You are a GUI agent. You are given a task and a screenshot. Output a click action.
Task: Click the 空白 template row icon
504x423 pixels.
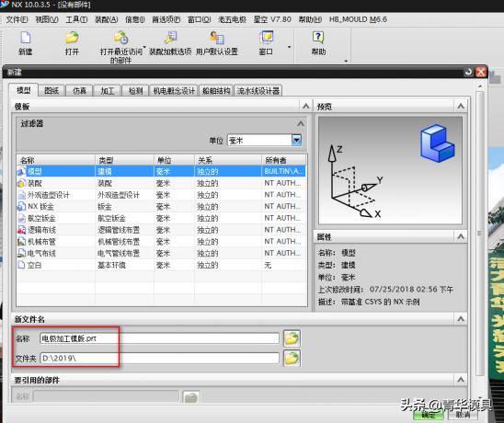tap(21, 265)
